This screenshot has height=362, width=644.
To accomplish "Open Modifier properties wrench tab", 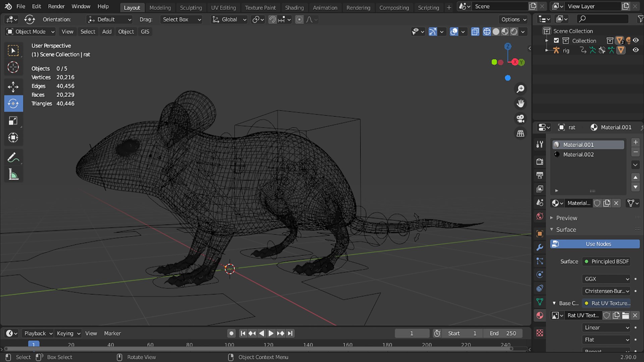I will (540, 247).
